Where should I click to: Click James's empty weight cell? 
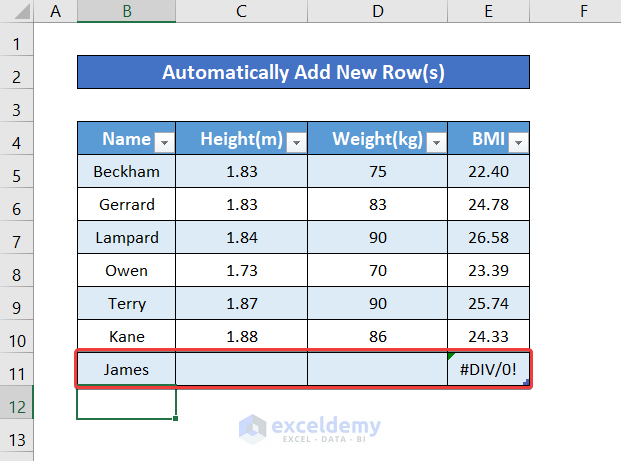378,369
